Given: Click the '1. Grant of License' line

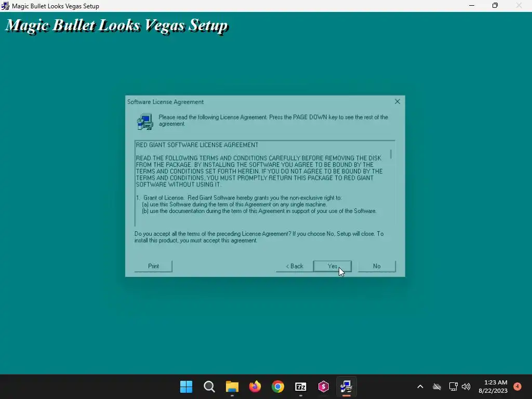Looking at the screenshot, I should (x=239, y=198).
